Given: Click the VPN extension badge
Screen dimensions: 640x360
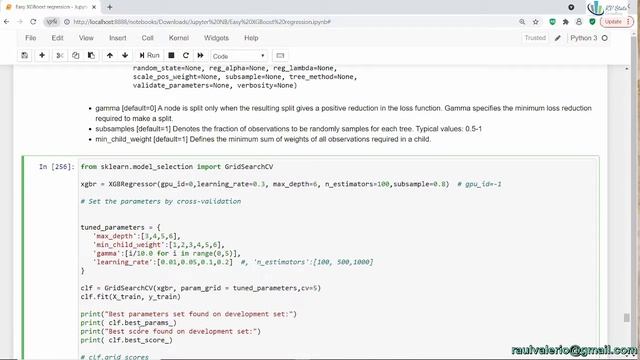Looking at the screenshot, I should [52, 22].
